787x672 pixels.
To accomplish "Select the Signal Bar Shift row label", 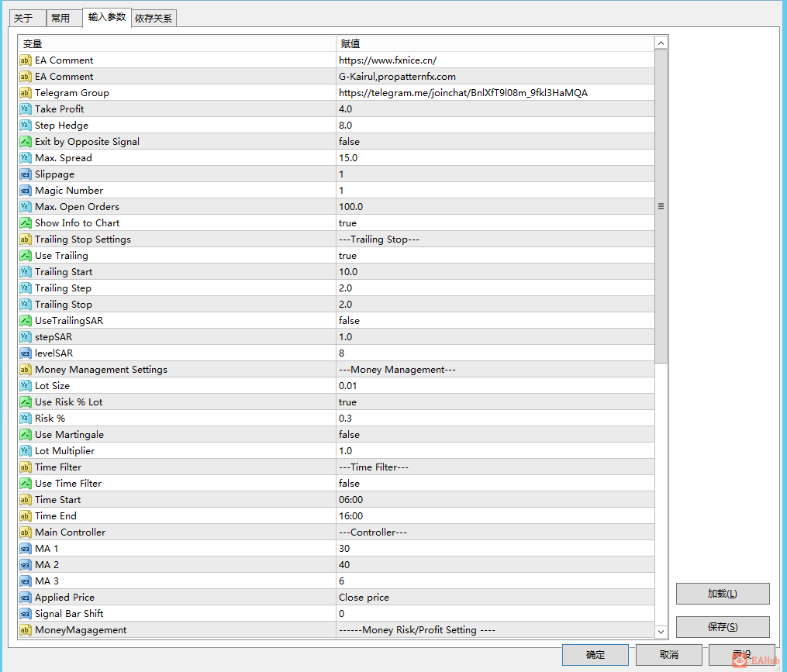I will coord(69,614).
